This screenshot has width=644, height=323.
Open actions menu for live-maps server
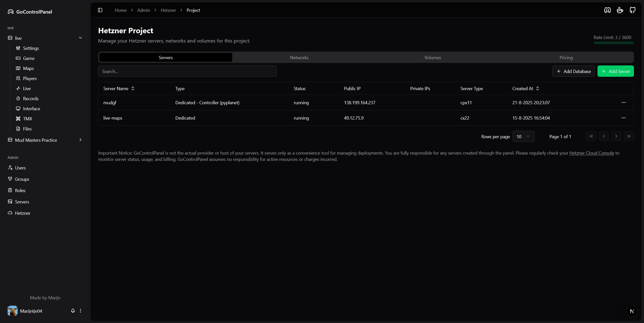point(623,118)
